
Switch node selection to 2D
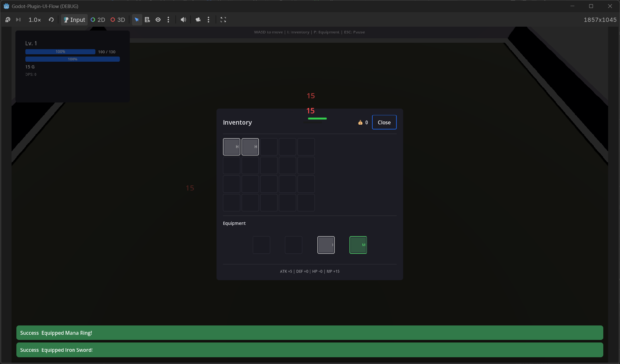point(98,20)
